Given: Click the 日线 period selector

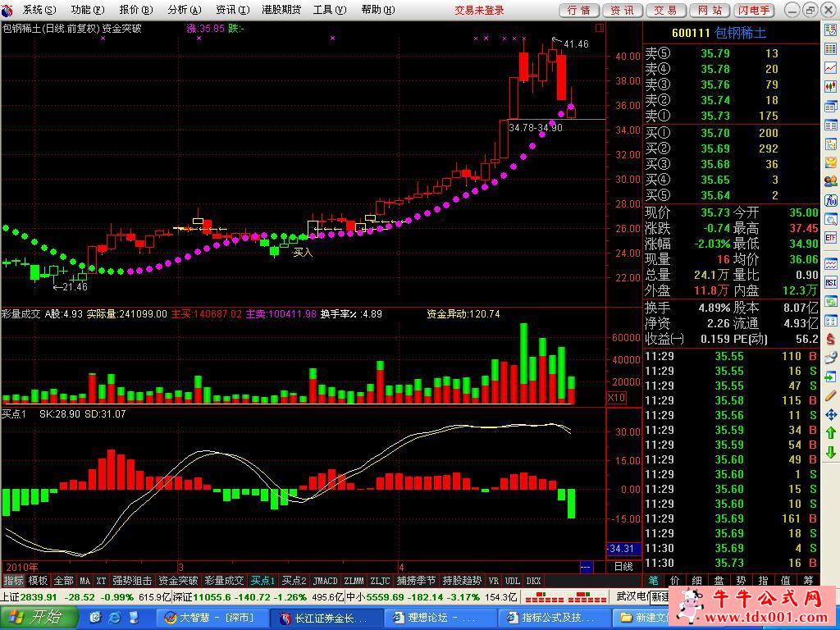Looking at the screenshot, I should [x=623, y=566].
